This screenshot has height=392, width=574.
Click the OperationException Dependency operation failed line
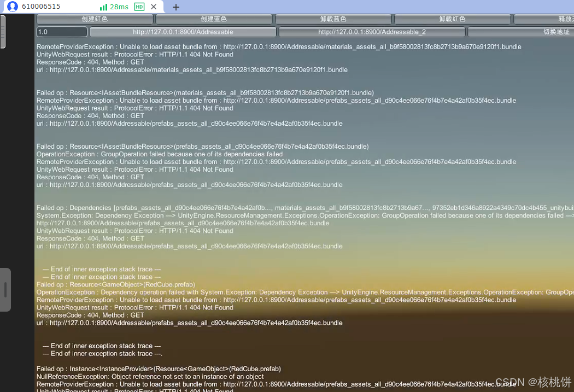tap(305, 292)
